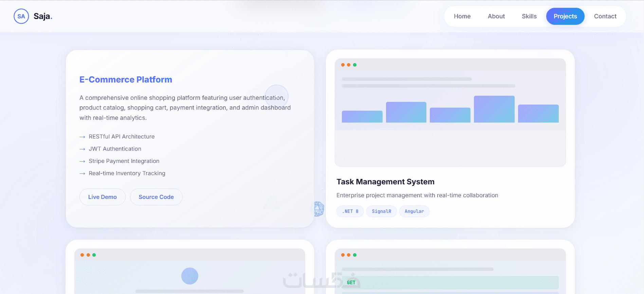This screenshot has width=644, height=294.
Task: Open the Source Code button
Action: [x=156, y=197]
